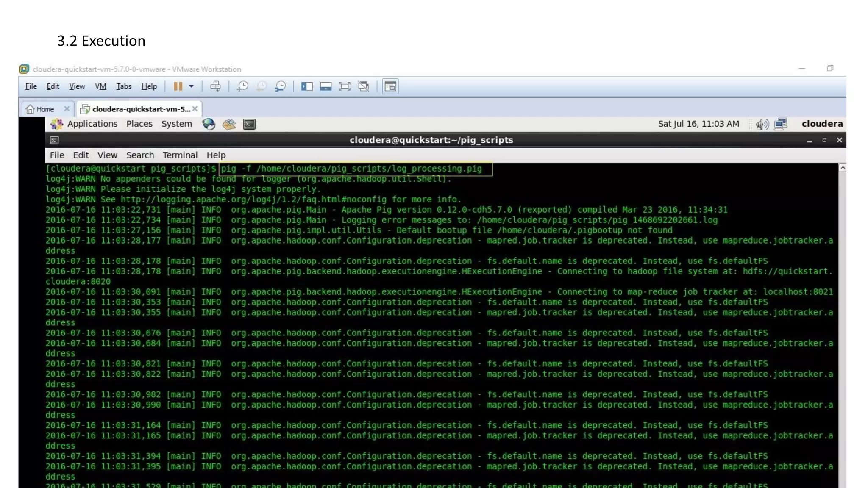Pause the virtual machine
The width and height of the screenshot is (868, 488).
point(178,86)
